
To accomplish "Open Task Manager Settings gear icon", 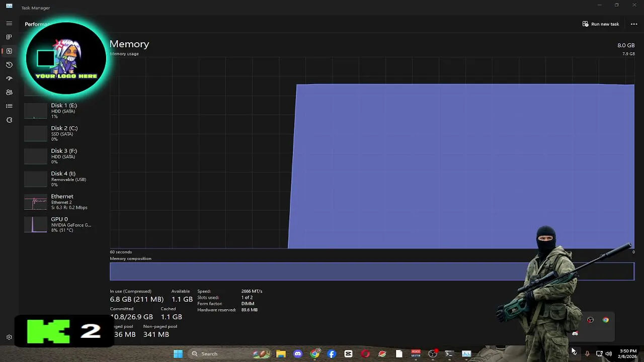I will [x=9, y=337].
